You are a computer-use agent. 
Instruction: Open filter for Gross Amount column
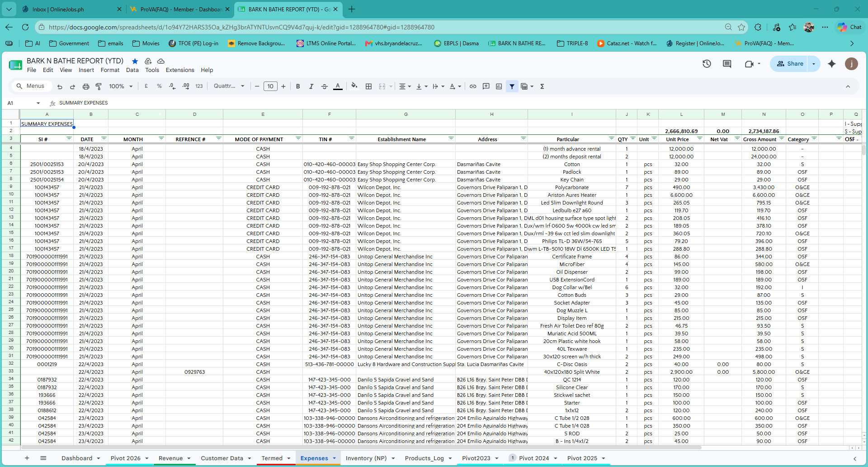tap(781, 138)
